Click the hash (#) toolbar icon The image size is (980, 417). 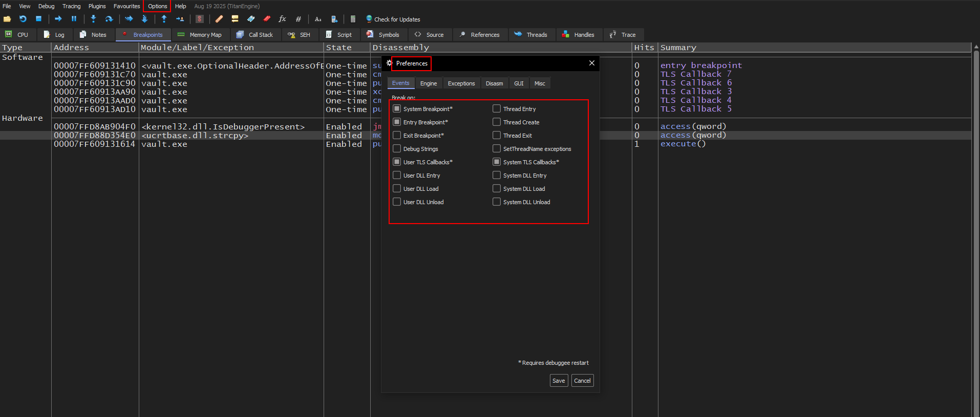(x=298, y=19)
